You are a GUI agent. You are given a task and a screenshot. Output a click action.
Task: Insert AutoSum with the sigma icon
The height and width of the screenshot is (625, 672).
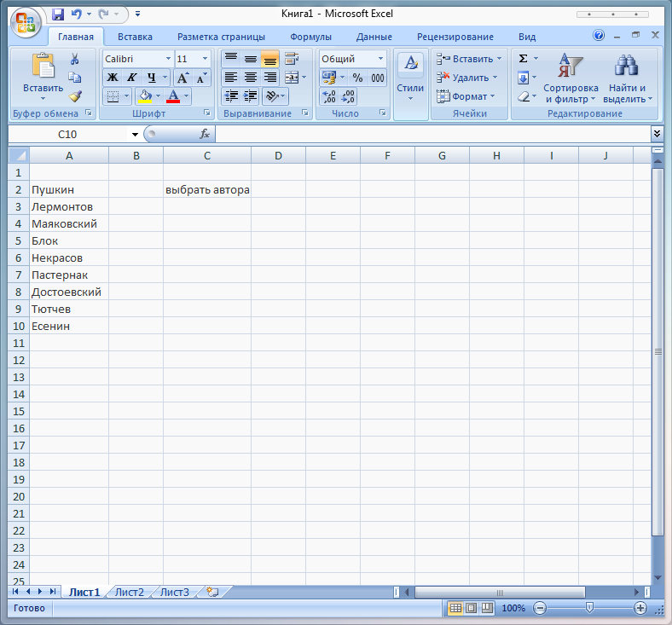523,59
